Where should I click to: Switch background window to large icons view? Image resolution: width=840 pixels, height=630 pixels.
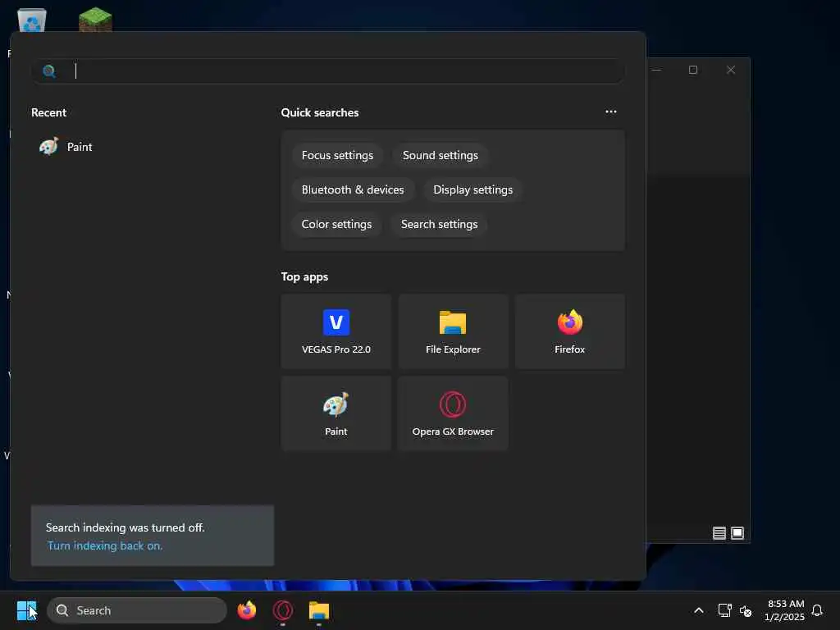click(737, 533)
